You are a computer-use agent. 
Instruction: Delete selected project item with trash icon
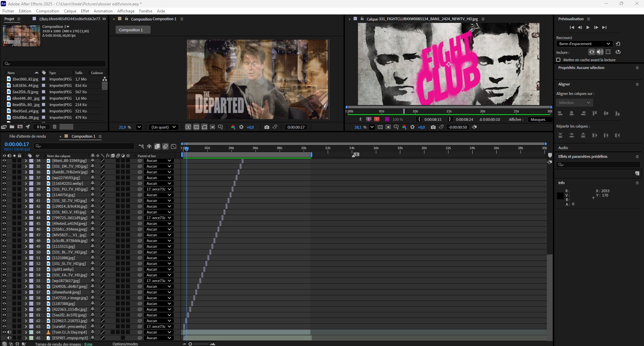(x=54, y=127)
